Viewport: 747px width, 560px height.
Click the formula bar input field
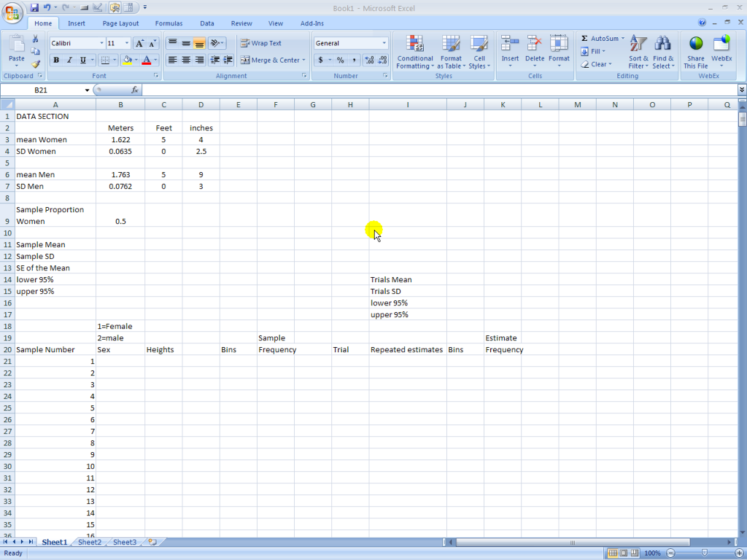tap(438, 90)
